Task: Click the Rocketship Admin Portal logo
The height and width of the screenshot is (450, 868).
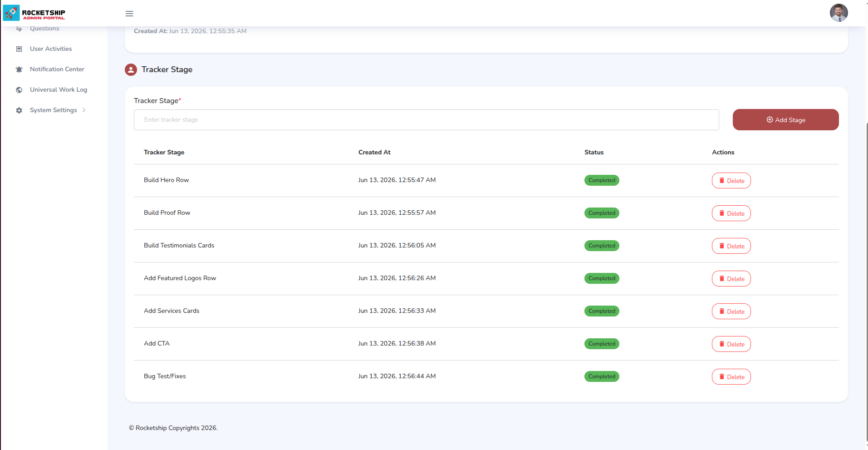Action: (34, 13)
